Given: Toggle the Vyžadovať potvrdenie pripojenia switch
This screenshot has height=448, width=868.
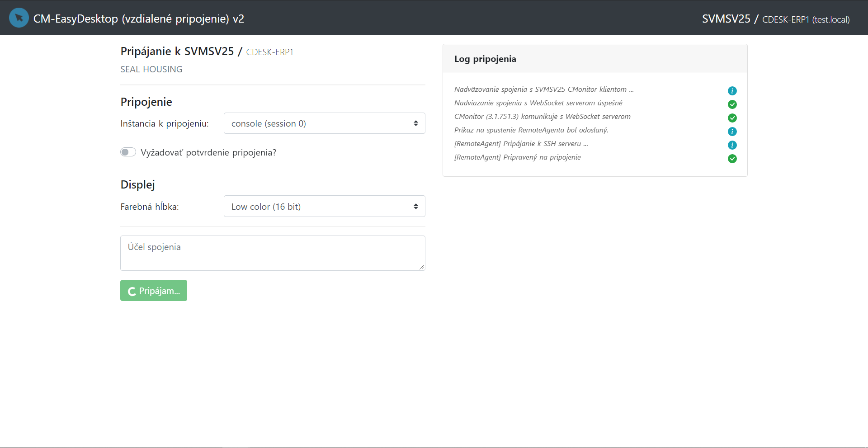Looking at the screenshot, I should click(128, 152).
